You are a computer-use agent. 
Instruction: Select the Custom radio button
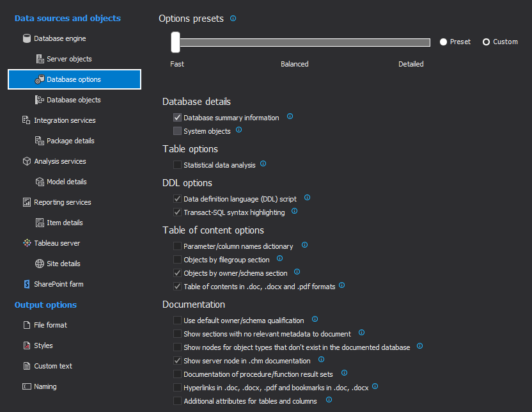(487, 42)
